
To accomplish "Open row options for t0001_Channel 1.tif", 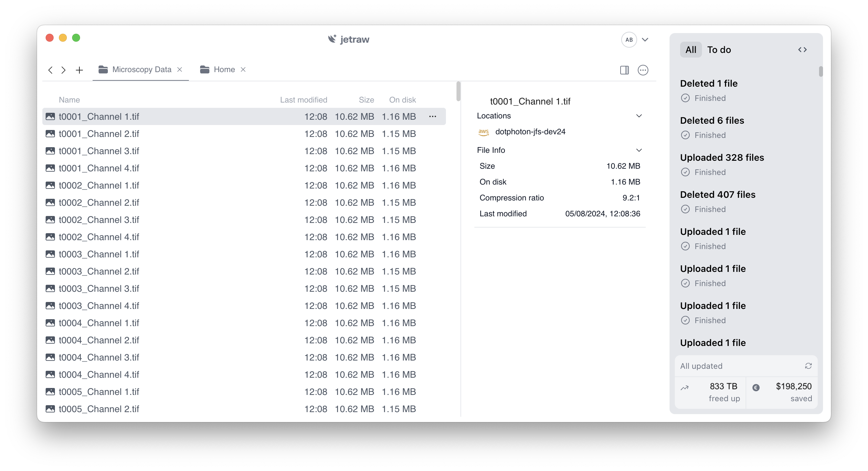I will pos(433,116).
